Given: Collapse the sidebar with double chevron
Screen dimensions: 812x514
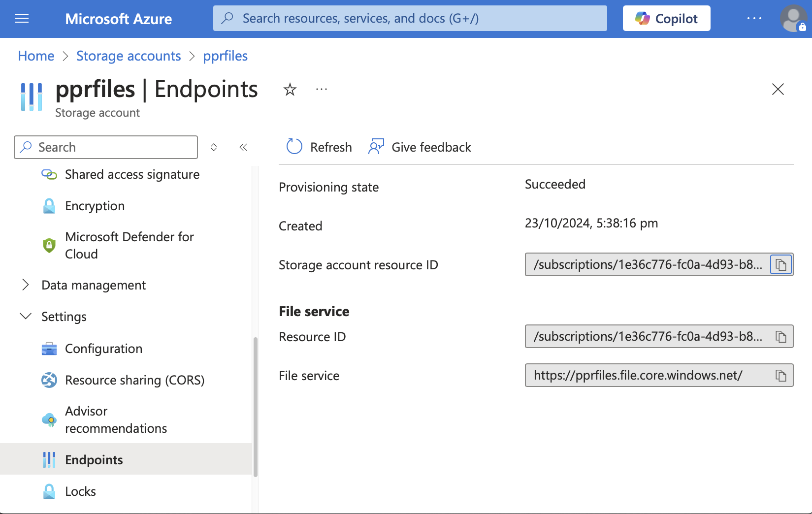Looking at the screenshot, I should [x=243, y=147].
